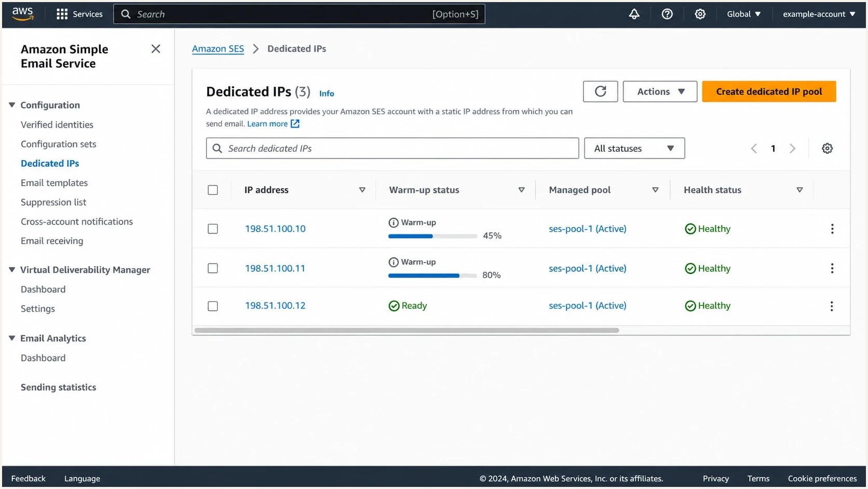Click the 80% warm-up progress bar
Image resolution: width=868 pixels, height=489 pixels.
coord(432,275)
